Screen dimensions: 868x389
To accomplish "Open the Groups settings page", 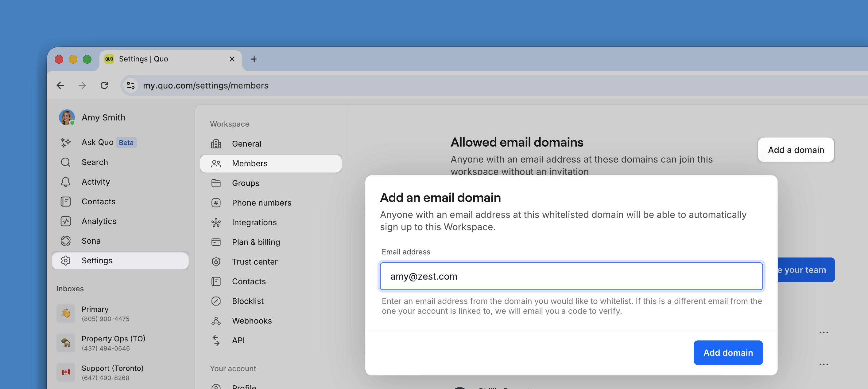I will [271, 183].
